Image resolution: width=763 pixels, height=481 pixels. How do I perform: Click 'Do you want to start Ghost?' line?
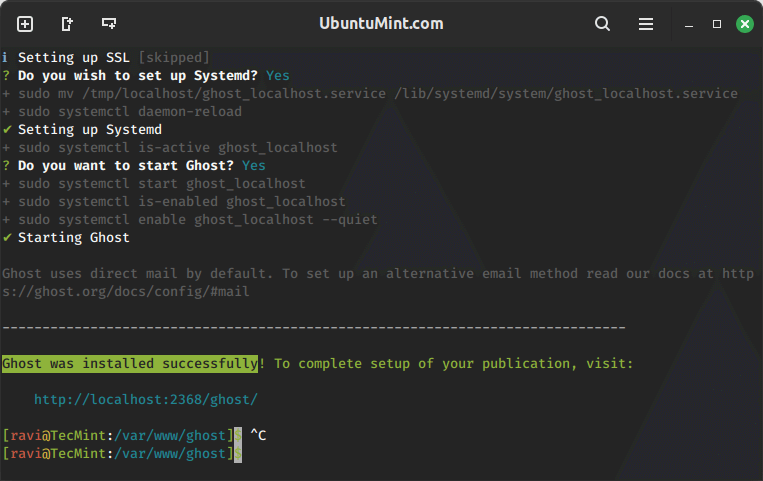134,166
